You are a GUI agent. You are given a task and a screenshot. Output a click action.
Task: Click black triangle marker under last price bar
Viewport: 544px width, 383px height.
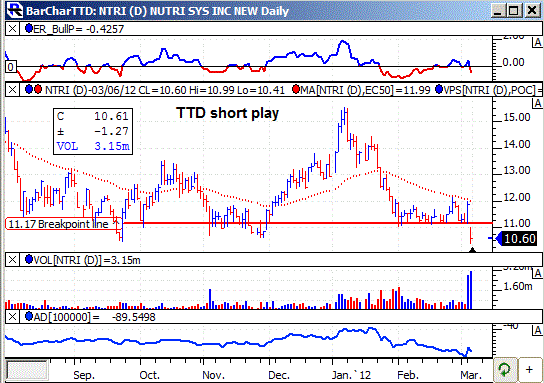[x=473, y=249]
